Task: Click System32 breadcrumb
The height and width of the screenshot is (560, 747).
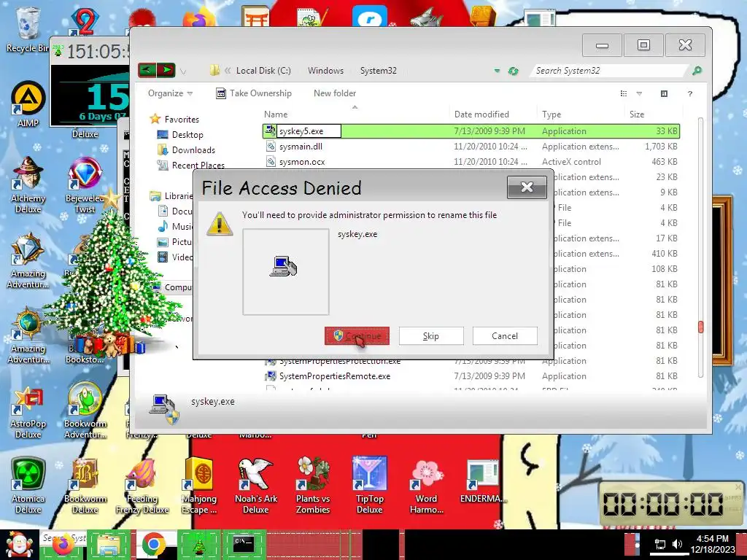Action: (x=379, y=71)
